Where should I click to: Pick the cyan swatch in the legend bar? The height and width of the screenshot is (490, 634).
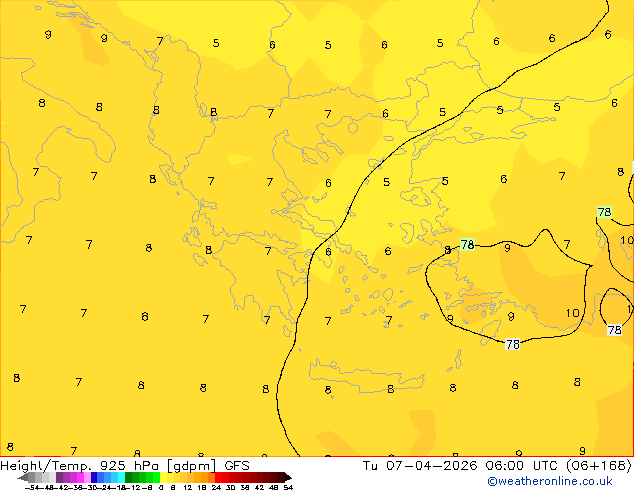[x=121, y=477]
